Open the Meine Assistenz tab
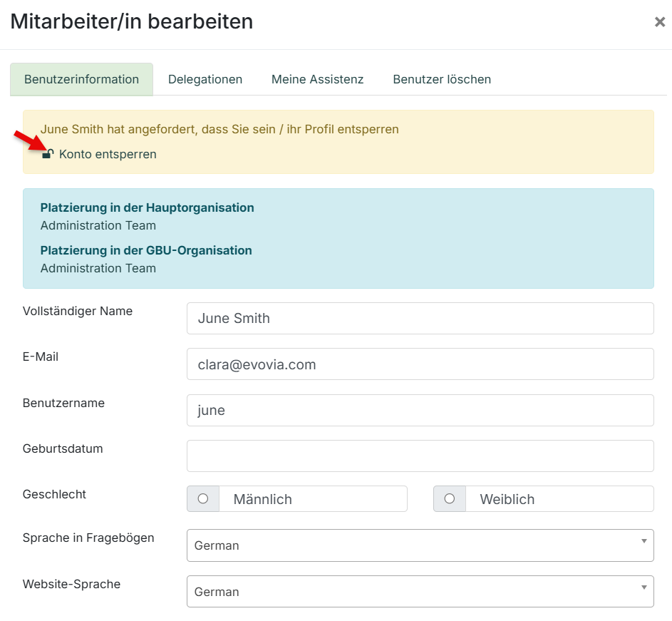 [318, 79]
